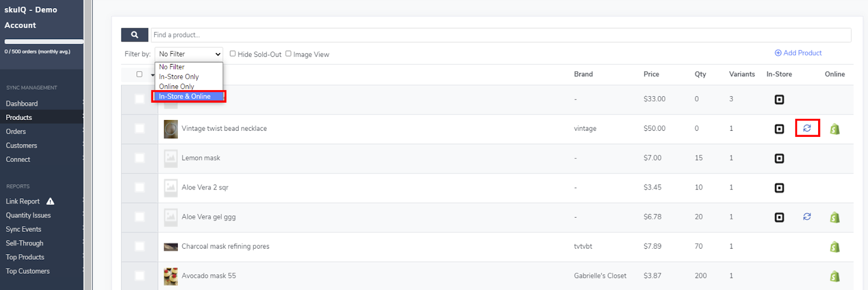Click sync icon for Vintage twist bead necklace

(807, 128)
